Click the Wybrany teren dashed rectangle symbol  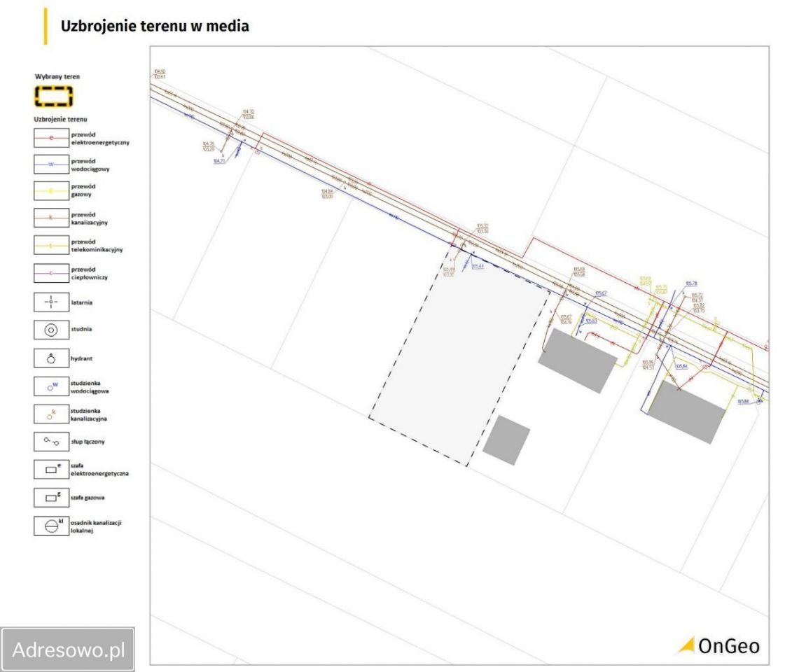tap(53, 96)
